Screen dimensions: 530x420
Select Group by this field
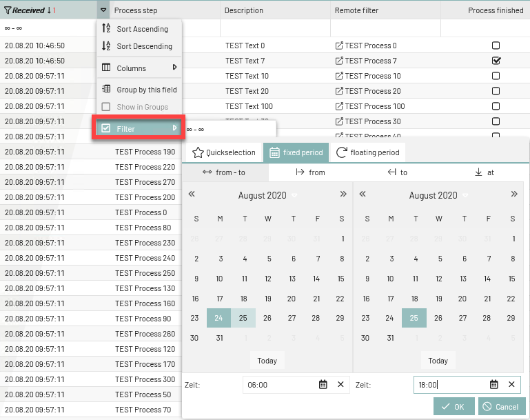click(139, 90)
